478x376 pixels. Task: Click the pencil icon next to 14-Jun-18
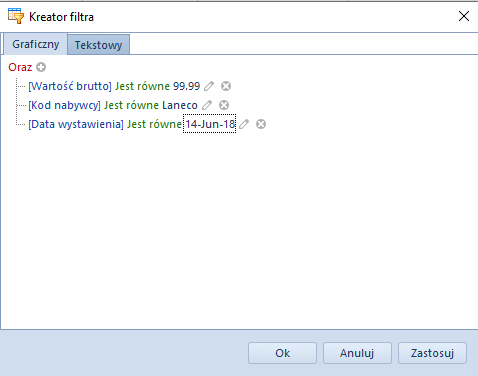[x=244, y=124]
